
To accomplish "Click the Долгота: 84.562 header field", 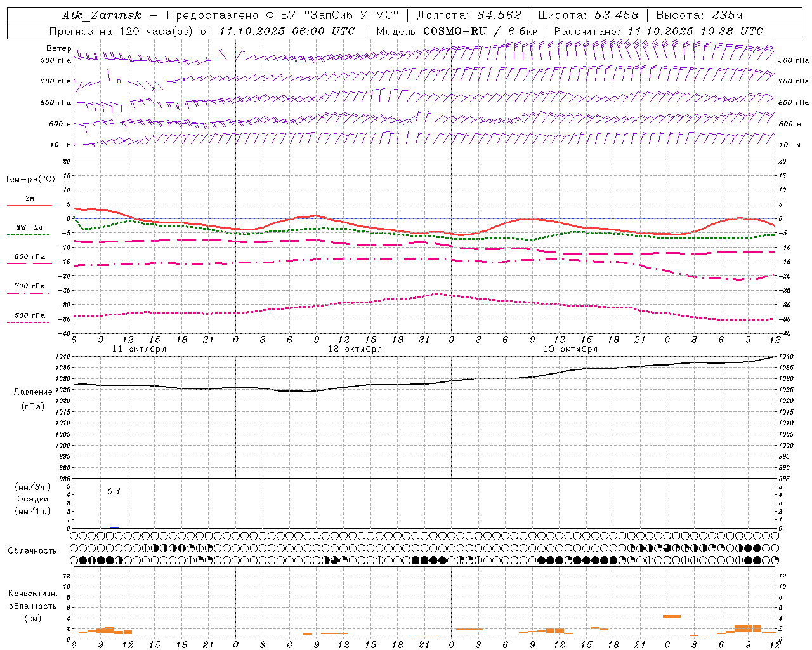I will click(469, 15).
